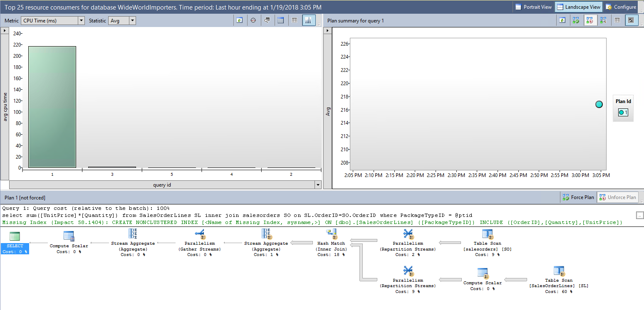Click the 2:05 PM time axis label

353,175
